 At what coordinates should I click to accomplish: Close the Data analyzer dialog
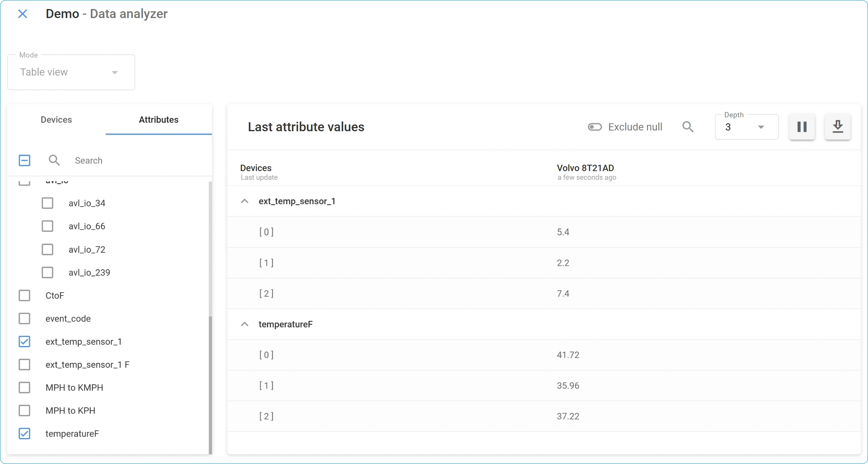pos(23,14)
